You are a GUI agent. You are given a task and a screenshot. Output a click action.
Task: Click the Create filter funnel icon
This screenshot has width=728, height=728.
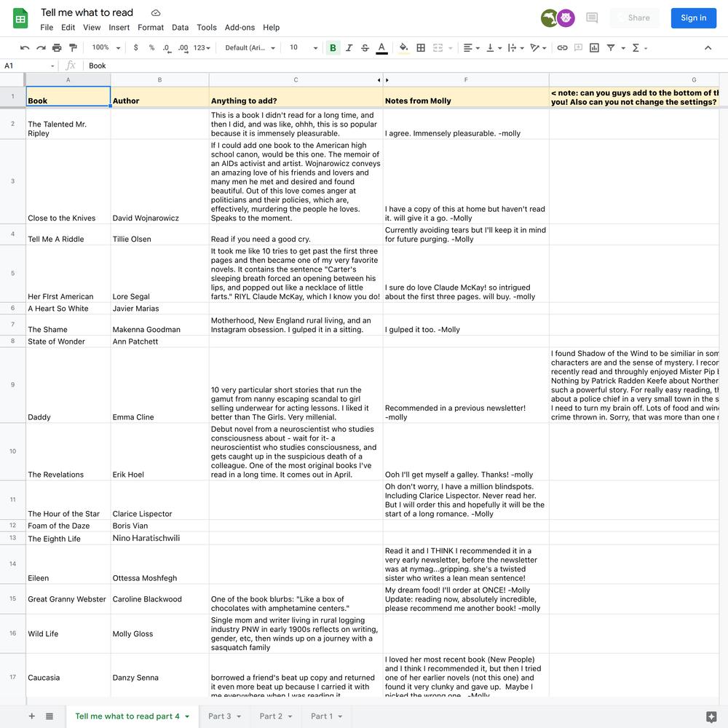611,48
